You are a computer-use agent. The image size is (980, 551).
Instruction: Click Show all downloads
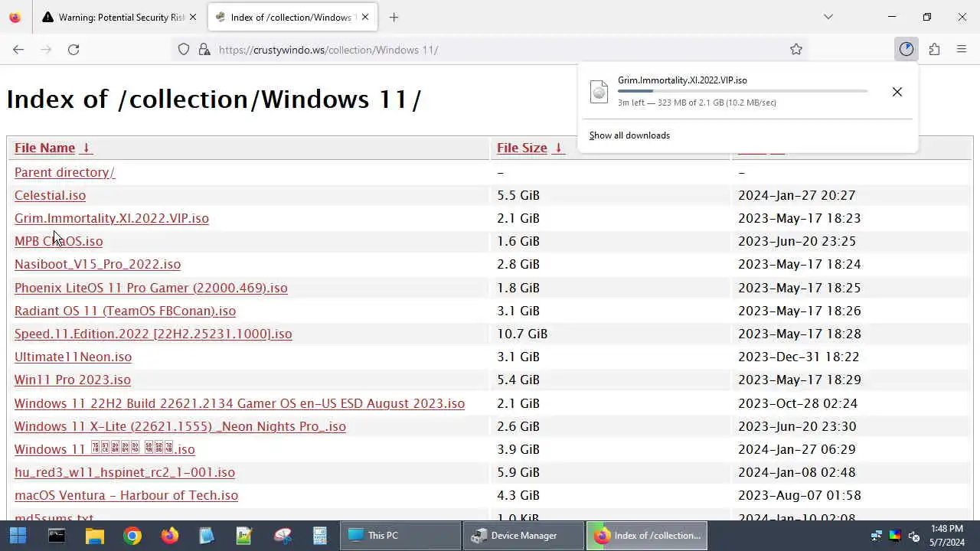[x=629, y=135]
